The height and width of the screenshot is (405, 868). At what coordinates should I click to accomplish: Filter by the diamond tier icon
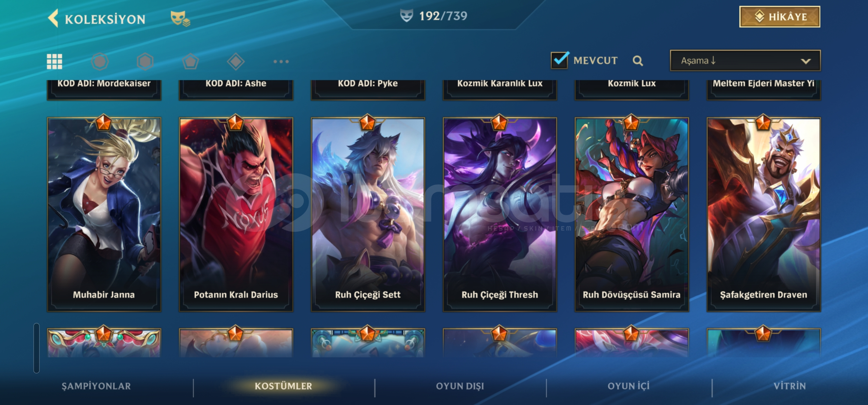click(236, 61)
